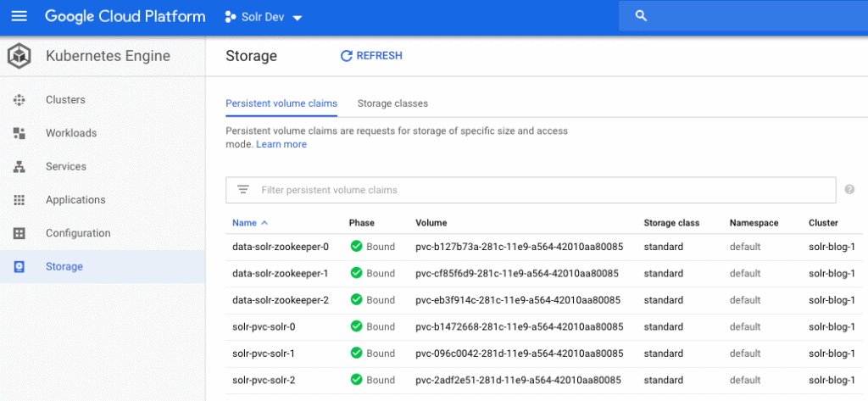The height and width of the screenshot is (401, 868).
Task: Click Bound checkmark for solr-pvc-solr-2
Action: tap(357, 380)
